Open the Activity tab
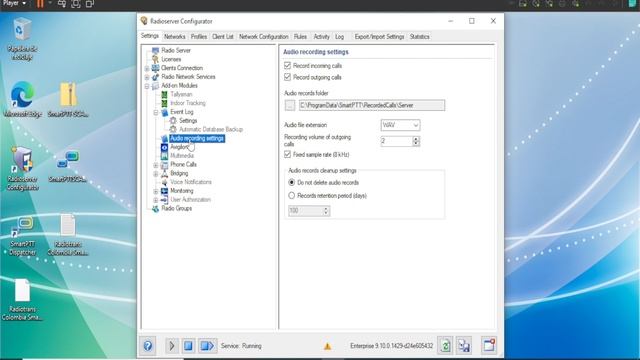Image resolution: width=640 pixels, height=360 pixels. pyautogui.click(x=322, y=37)
